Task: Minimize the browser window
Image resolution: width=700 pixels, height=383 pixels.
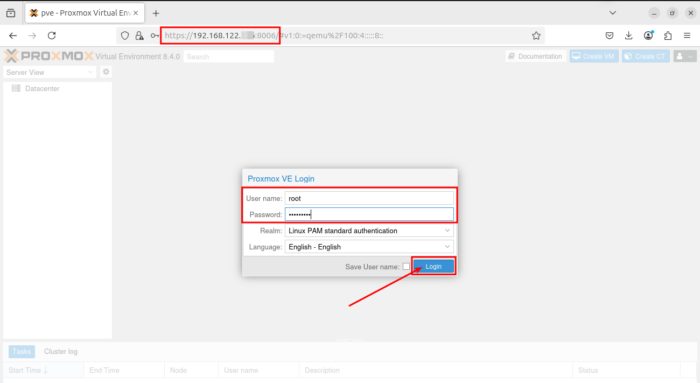Action: 654,13
